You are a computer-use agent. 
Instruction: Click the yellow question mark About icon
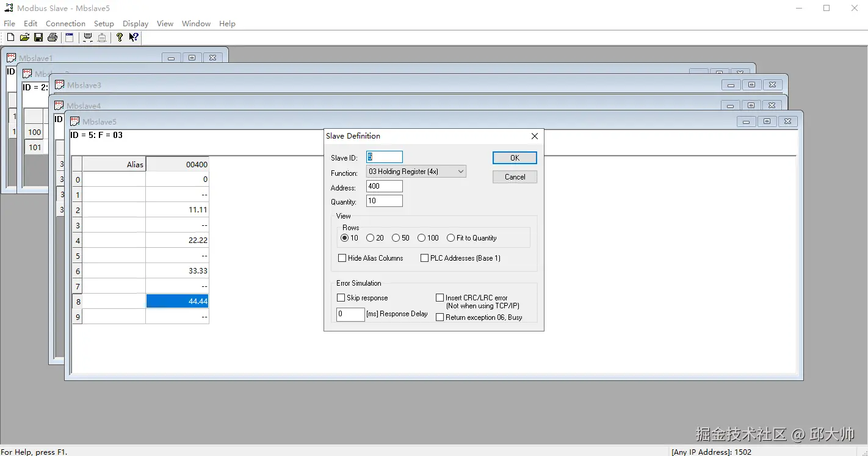tap(120, 37)
